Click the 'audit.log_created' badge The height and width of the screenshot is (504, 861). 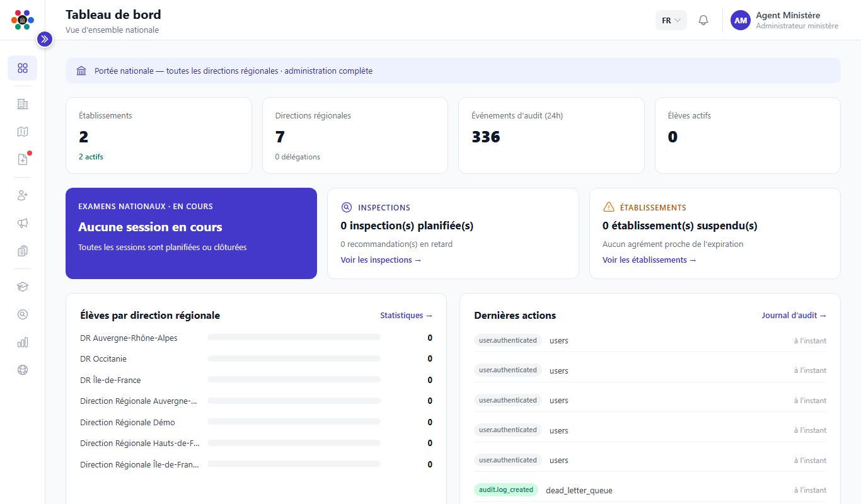click(506, 490)
